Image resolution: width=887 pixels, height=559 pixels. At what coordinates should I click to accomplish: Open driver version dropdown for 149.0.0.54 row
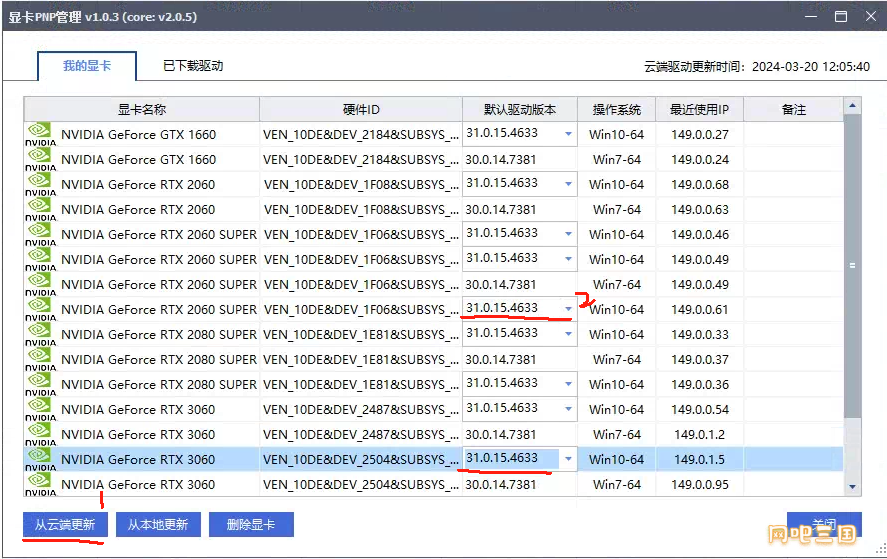point(569,408)
